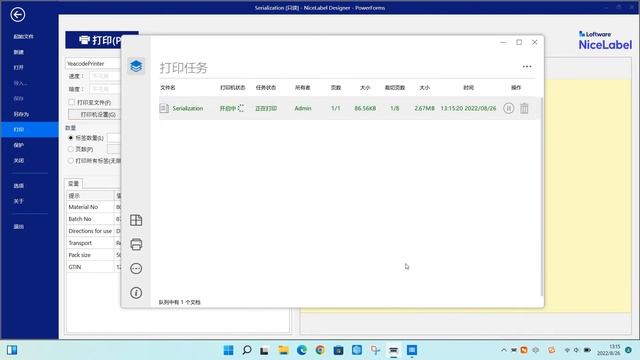
Task: Select 页数(P) radio button
Action: [x=71, y=149]
